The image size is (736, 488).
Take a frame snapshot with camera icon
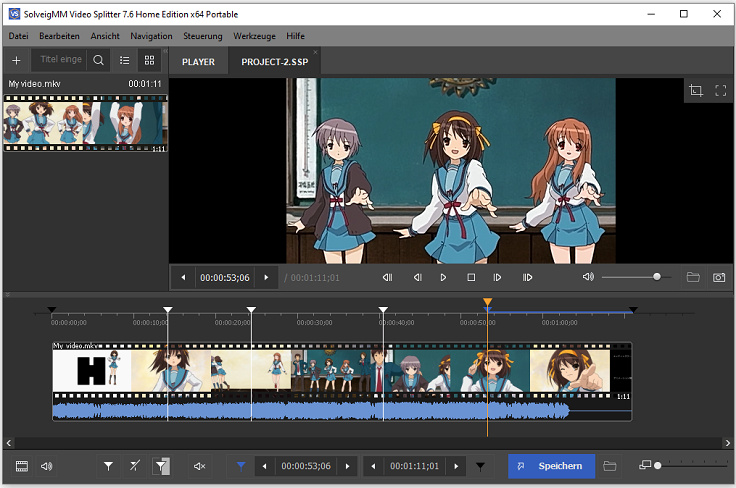[719, 277]
